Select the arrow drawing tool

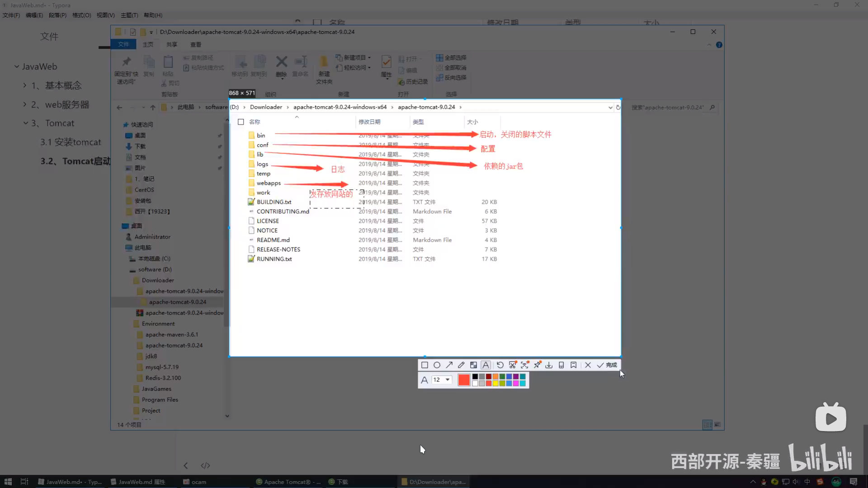point(449,365)
